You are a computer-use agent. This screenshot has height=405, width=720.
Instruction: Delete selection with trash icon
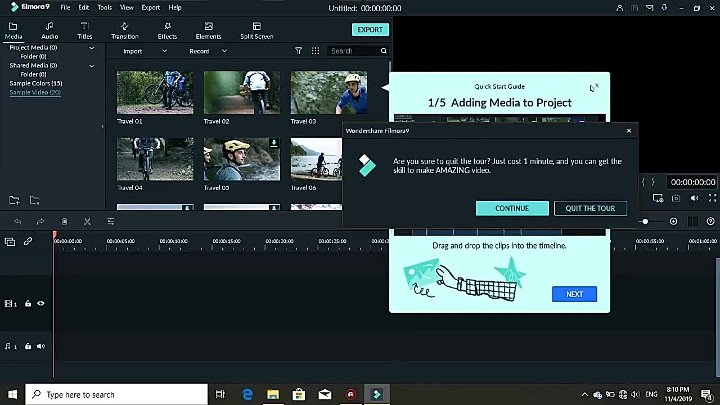64,221
